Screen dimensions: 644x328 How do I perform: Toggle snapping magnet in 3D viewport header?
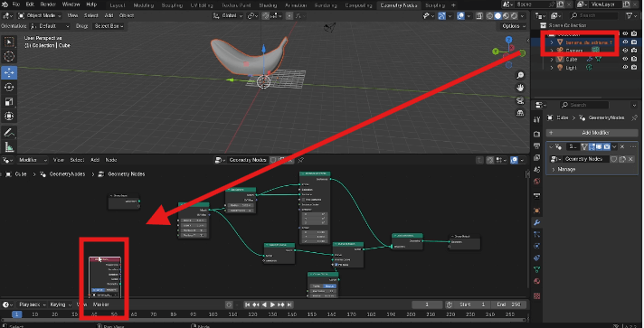click(x=266, y=16)
